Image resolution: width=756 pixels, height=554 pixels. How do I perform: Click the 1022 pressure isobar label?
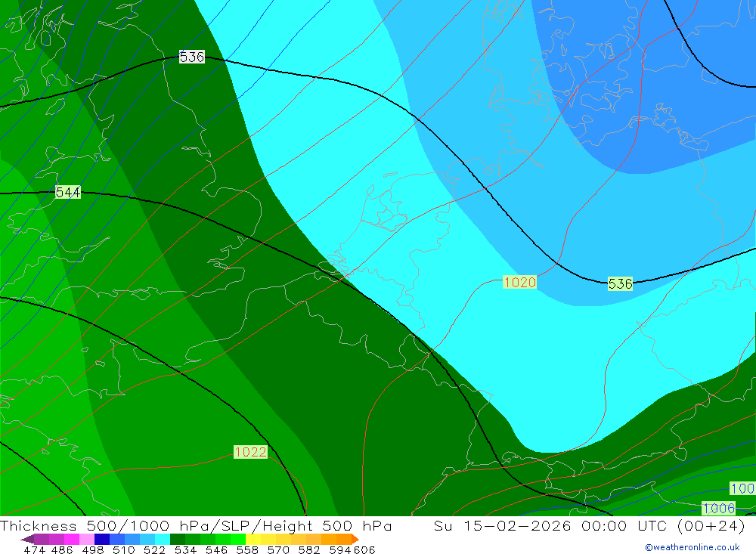[x=250, y=452]
